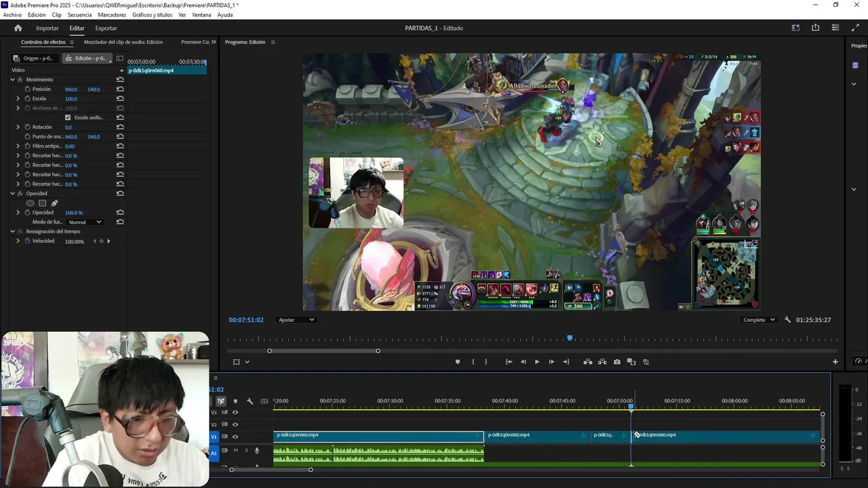Open Modo de fusión Normal dropdown
This screenshot has width=868, height=488.
[85, 222]
